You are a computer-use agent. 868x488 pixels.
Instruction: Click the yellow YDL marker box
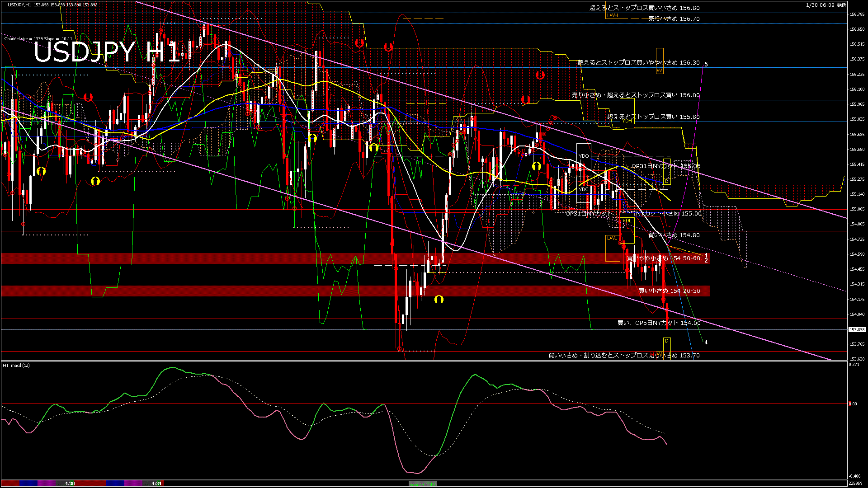[x=627, y=221]
